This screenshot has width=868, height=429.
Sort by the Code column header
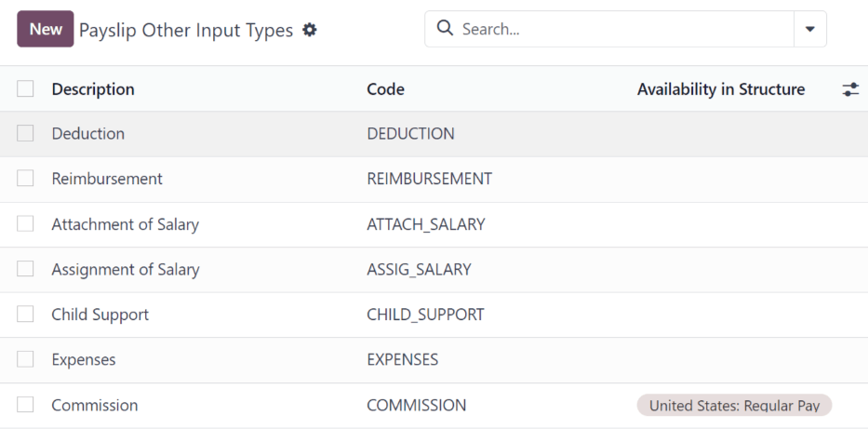pyautogui.click(x=385, y=89)
